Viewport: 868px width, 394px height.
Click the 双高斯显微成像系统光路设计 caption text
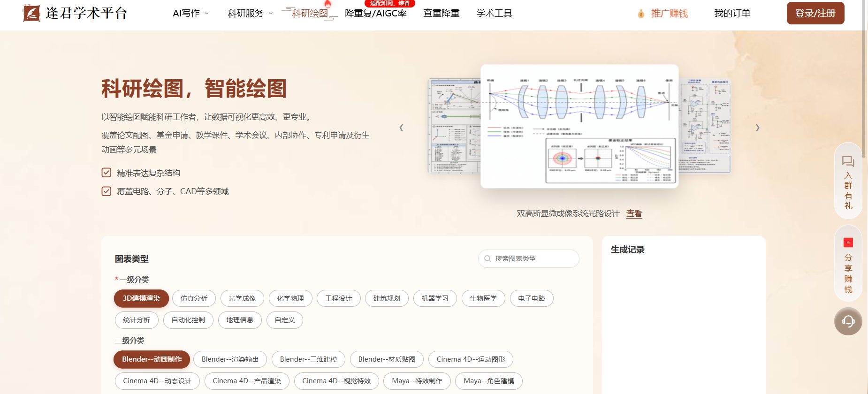click(568, 213)
